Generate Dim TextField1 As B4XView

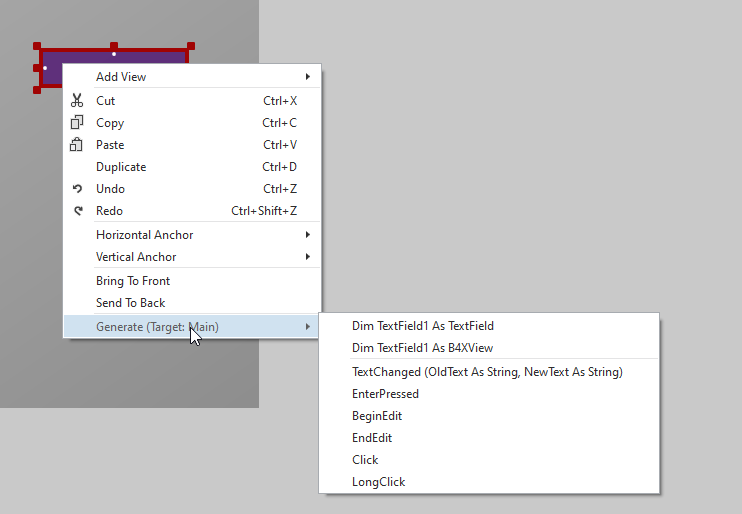point(423,348)
